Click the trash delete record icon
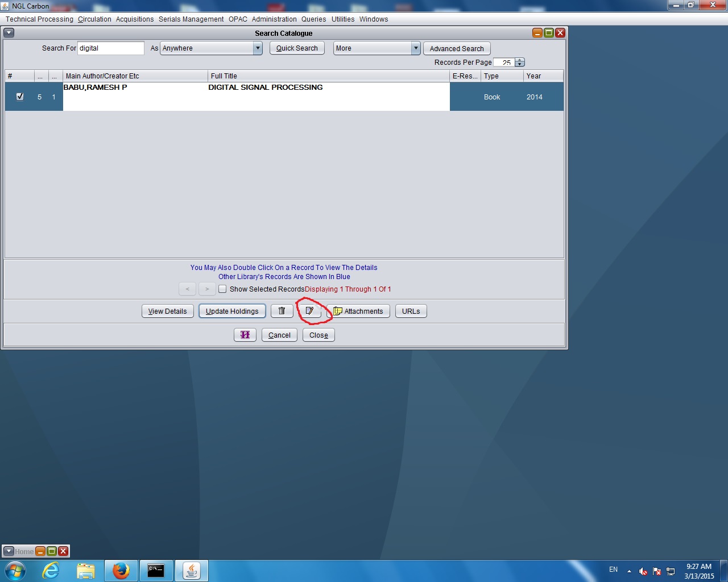Image resolution: width=728 pixels, height=582 pixels. tap(282, 311)
